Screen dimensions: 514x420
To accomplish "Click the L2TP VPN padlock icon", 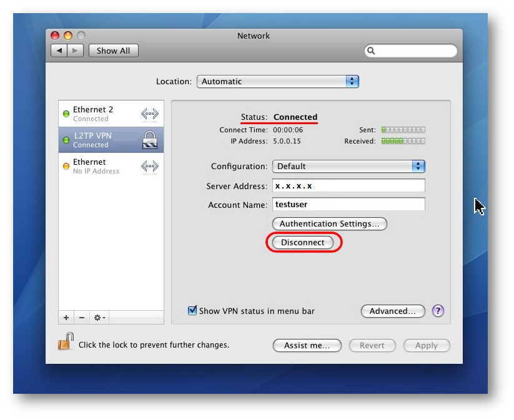I will [x=149, y=140].
